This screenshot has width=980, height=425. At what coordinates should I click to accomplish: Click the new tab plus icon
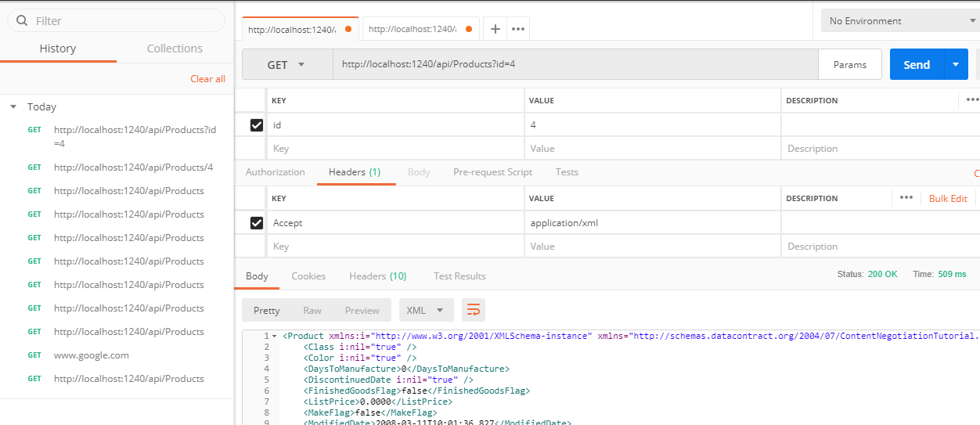click(495, 29)
